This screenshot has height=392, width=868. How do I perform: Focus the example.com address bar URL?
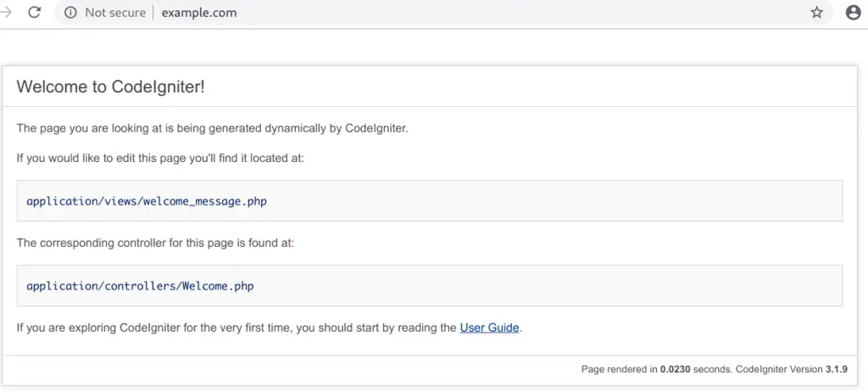click(198, 12)
